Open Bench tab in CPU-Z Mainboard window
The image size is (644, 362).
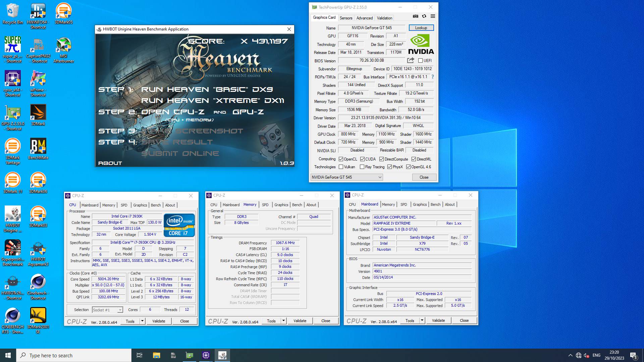(x=435, y=204)
